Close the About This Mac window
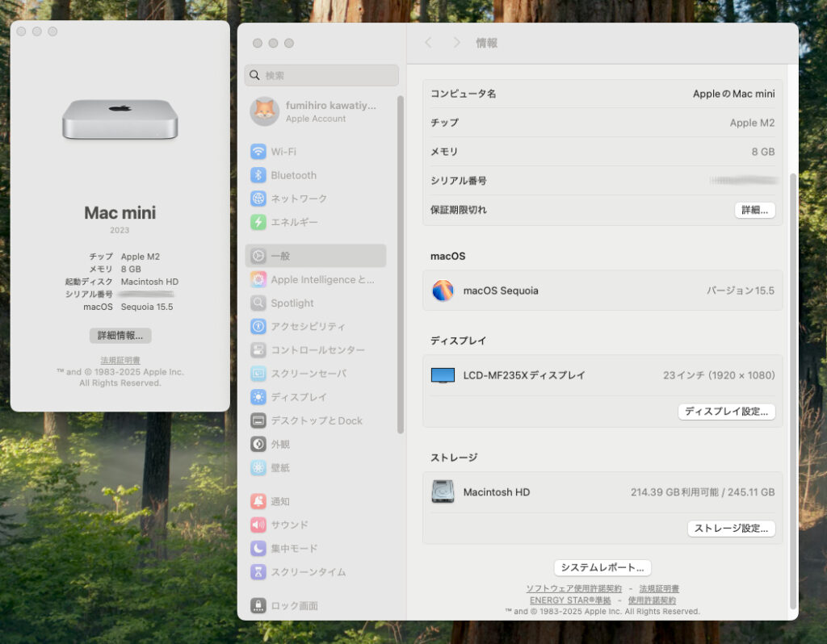 click(x=21, y=31)
